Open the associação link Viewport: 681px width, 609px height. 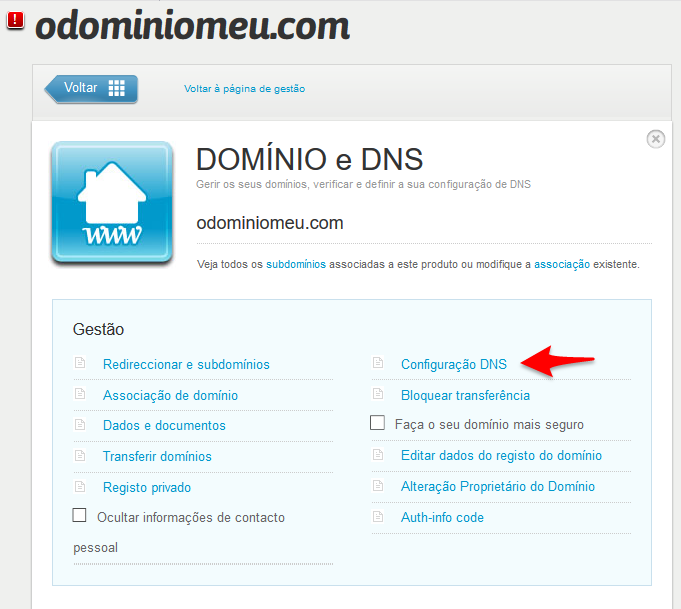(562, 264)
